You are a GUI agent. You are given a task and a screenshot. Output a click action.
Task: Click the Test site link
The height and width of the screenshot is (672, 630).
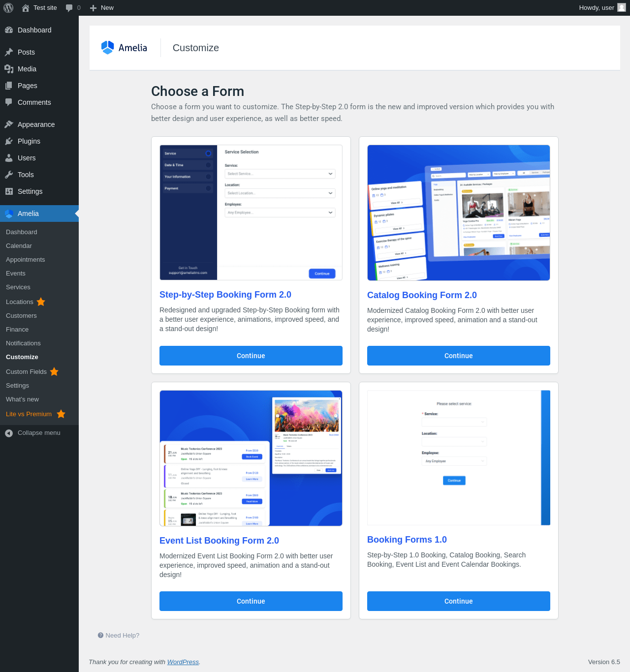tap(45, 8)
